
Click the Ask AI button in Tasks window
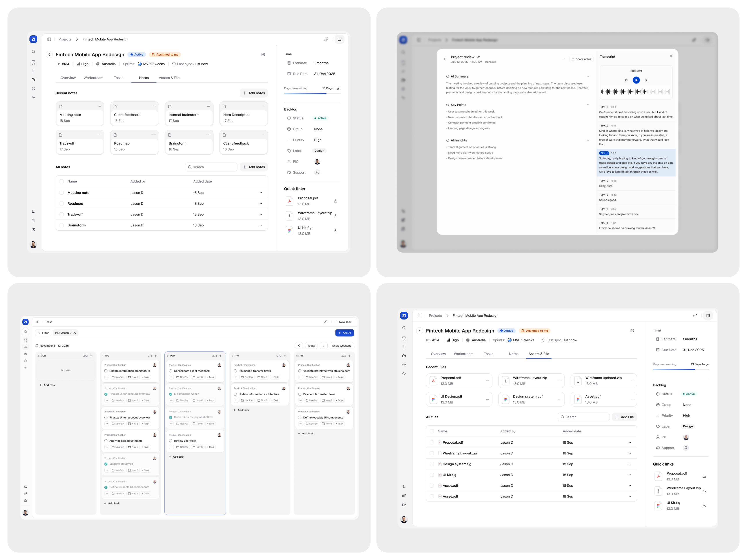click(344, 332)
